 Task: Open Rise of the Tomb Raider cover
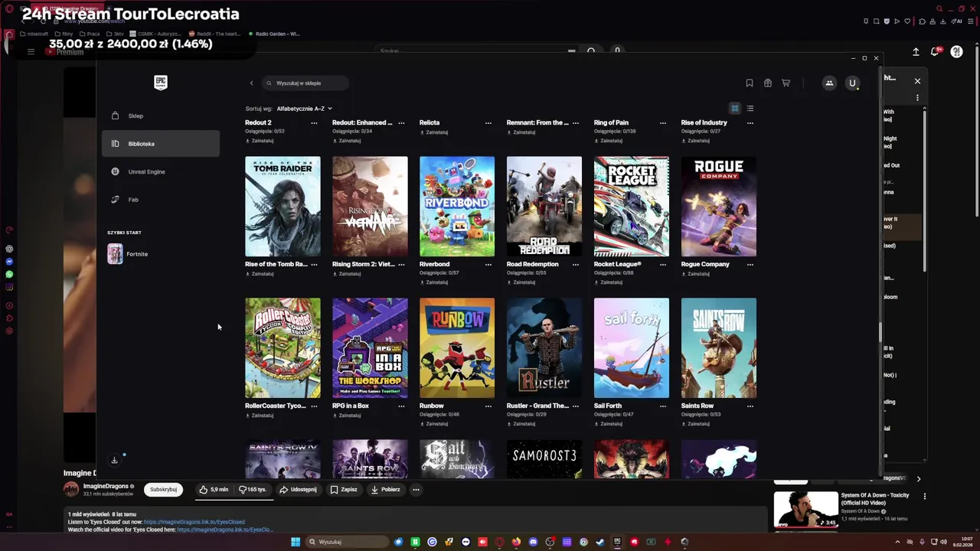tap(283, 207)
